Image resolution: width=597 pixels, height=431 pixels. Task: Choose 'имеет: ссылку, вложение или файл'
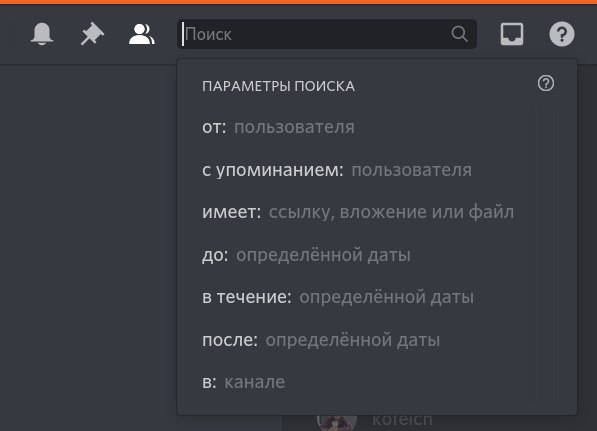(377, 212)
